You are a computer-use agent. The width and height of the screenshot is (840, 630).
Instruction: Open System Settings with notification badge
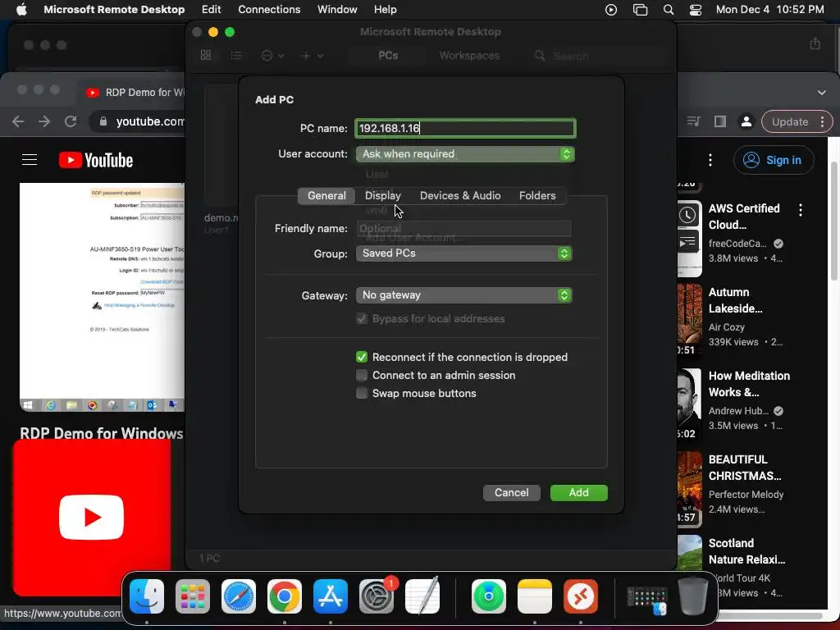(x=377, y=596)
